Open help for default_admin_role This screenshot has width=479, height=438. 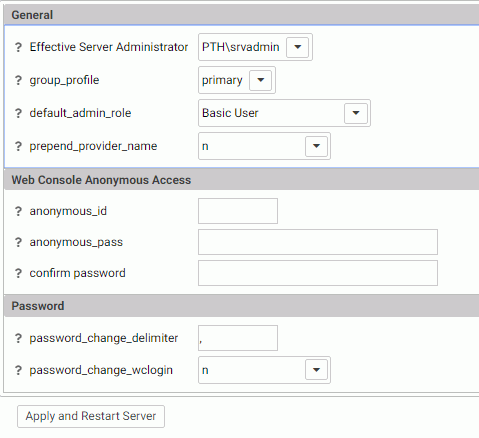[18, 113]
